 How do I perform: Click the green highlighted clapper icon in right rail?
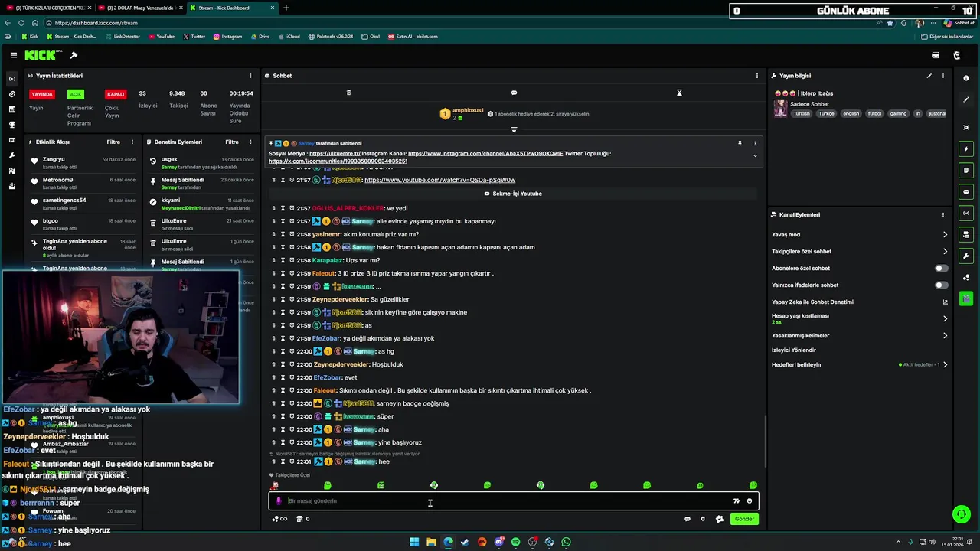coord(966,298)
